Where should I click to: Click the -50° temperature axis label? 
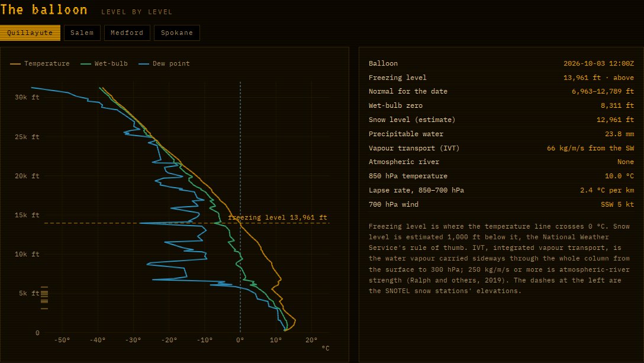point(62,340)
